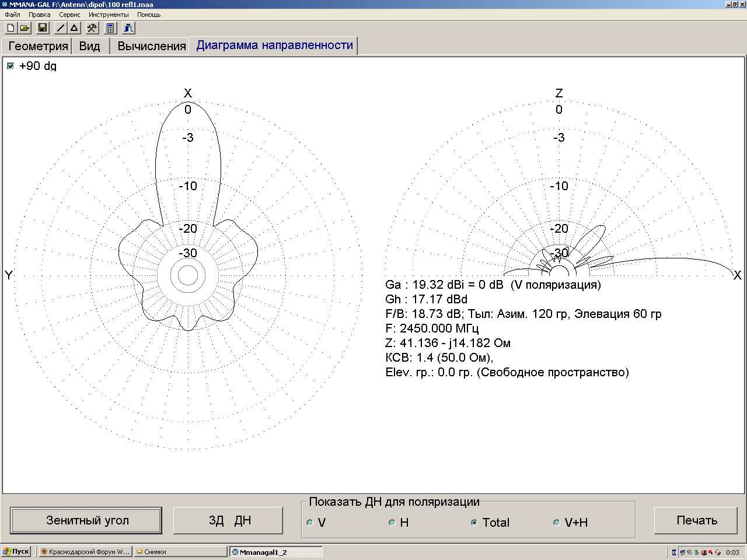
Task: Open the calculator icon in toolbar
Action: coord(110,28)
